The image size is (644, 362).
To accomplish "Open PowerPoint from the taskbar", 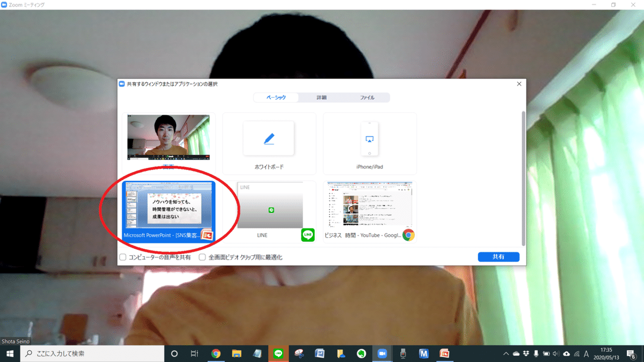I will click(444, 353).
